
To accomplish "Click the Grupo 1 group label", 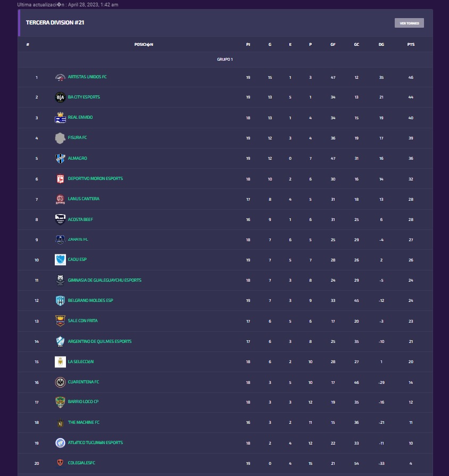I will pos(225,59).
